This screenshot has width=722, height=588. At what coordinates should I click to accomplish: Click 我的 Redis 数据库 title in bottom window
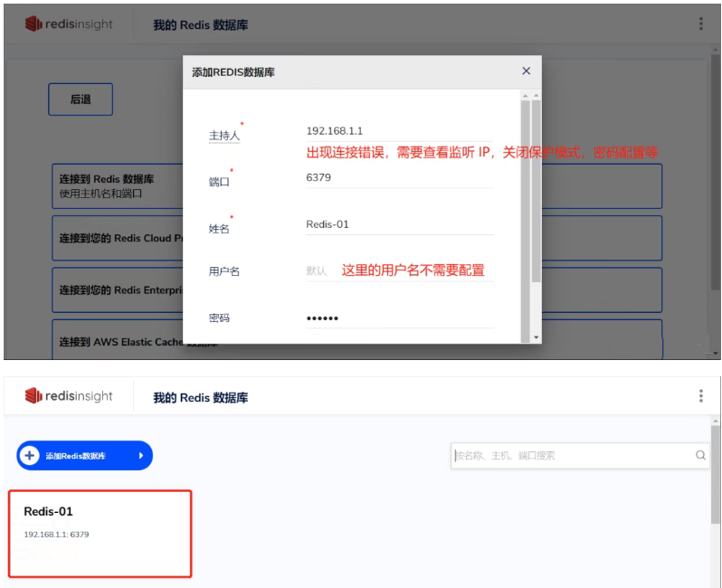(x=201, y=397)
